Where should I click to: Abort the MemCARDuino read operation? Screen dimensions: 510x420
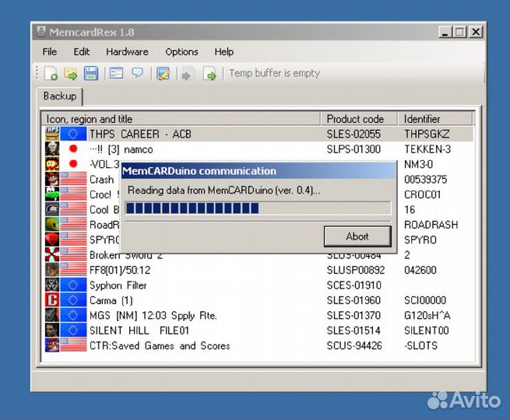(x=357, y=236)
